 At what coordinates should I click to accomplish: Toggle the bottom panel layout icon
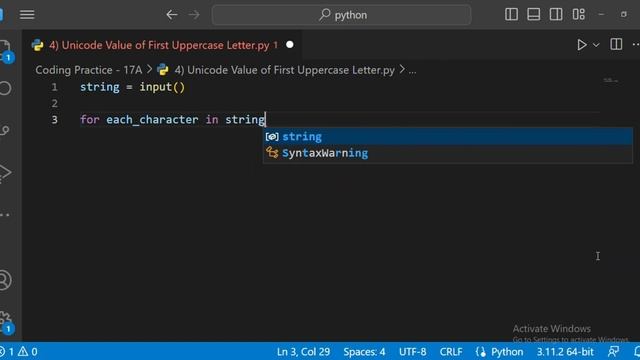point(533,15)
